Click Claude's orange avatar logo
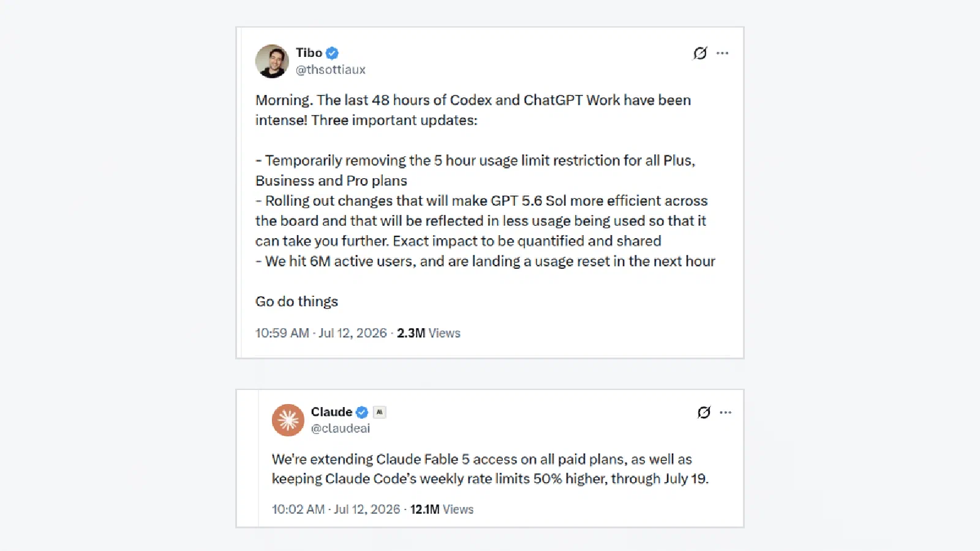The width and height of the screenshot is (980, 551). tap(288, 420)
